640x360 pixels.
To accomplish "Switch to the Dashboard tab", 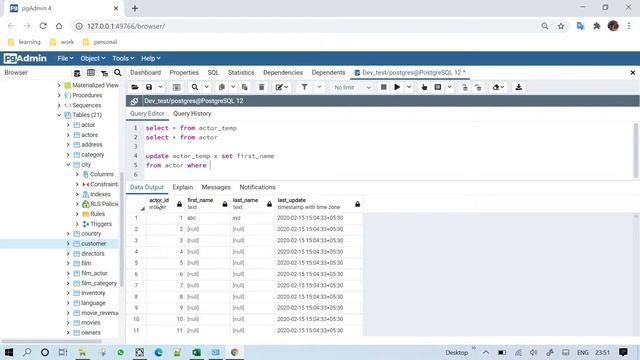I will [x=145, y=73].
